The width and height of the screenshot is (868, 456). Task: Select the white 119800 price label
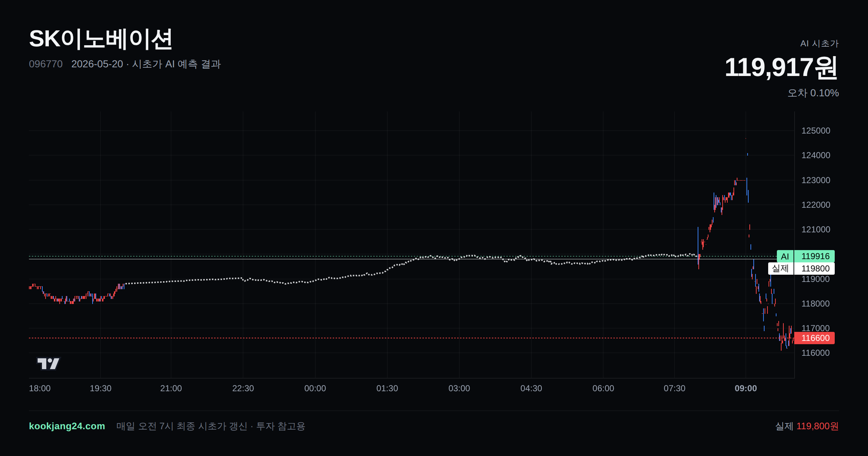pyautogui.click(x=815, y=269)
